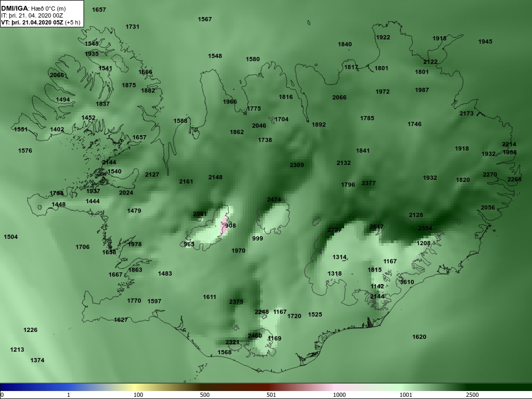Viewport: 532px width, 399px height.
Task: Click the 1785 height value
Action: tap(367, 118)
